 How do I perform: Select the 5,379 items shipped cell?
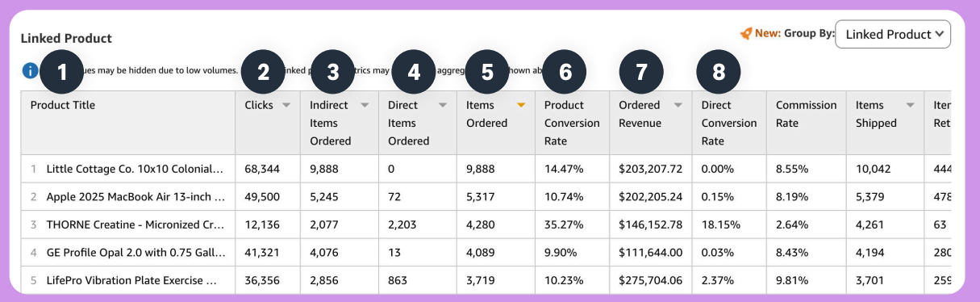pos(885,196)
